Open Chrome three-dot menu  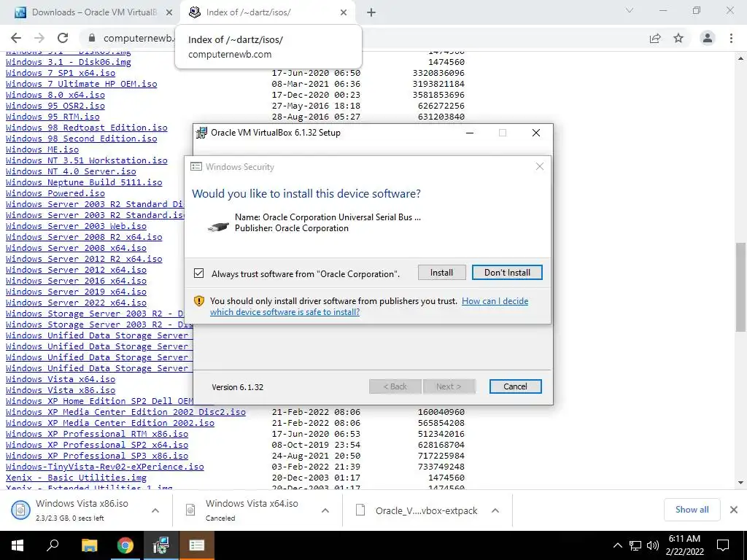(731, 38)
